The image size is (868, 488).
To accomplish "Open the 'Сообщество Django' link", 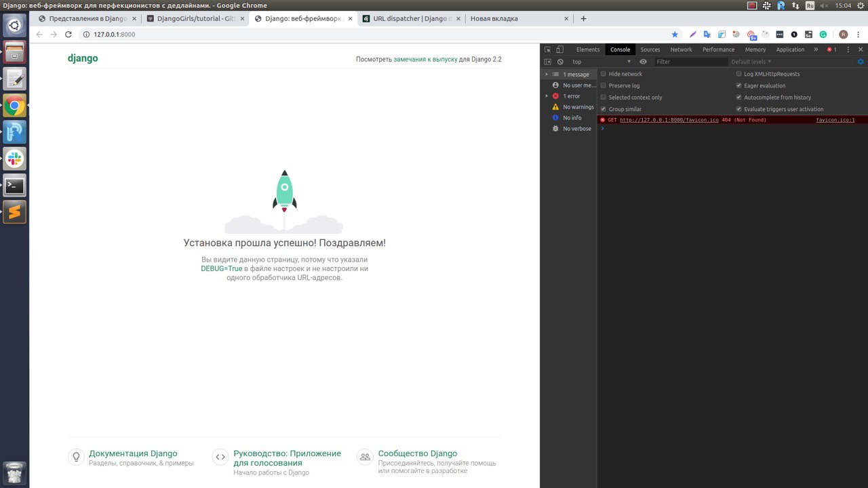I will (418, 453).
